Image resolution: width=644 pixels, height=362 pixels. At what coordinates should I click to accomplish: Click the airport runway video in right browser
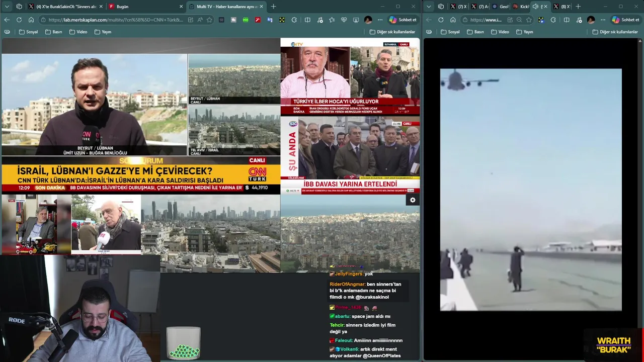[531, 190]
